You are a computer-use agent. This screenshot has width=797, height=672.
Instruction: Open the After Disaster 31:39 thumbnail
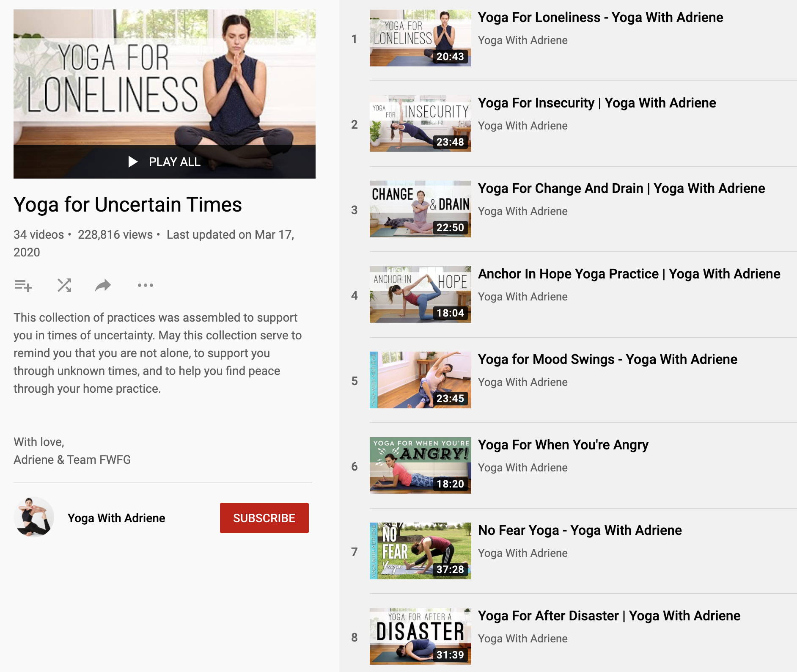coord(420,636)
